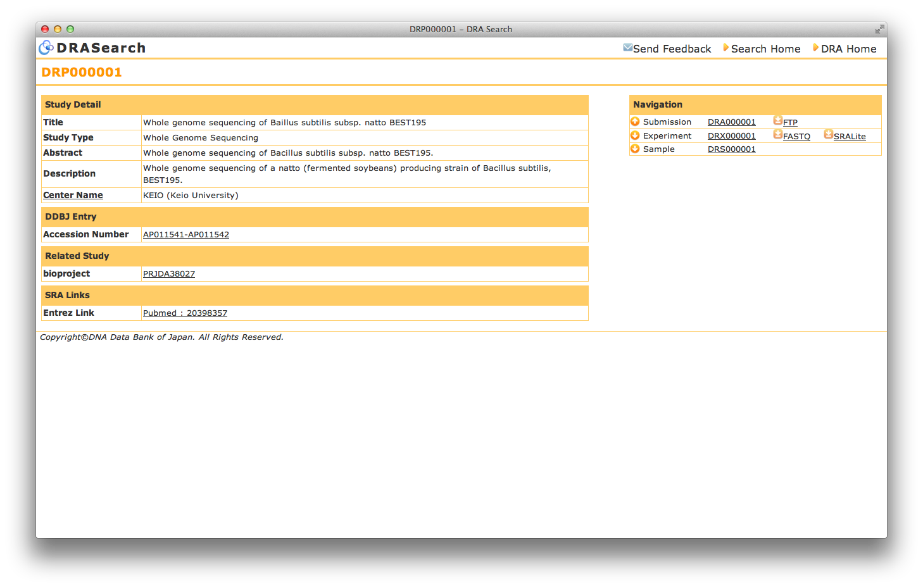
Task: Open accession AP011541-AP011542 link
Action: click(x=186, y=234)
